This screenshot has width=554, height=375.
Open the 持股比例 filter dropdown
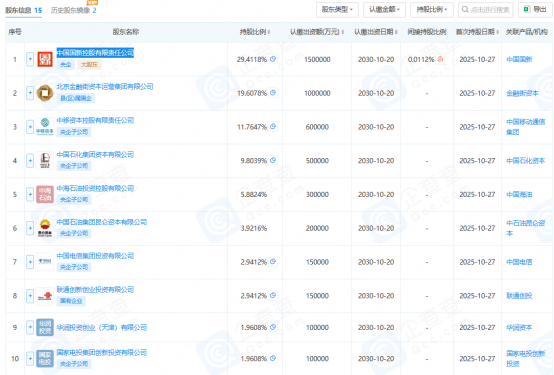point(431,10)
